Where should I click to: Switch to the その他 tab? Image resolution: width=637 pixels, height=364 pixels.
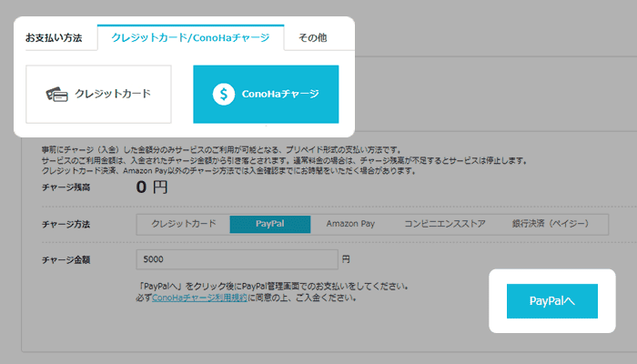(x=313, y=38)
